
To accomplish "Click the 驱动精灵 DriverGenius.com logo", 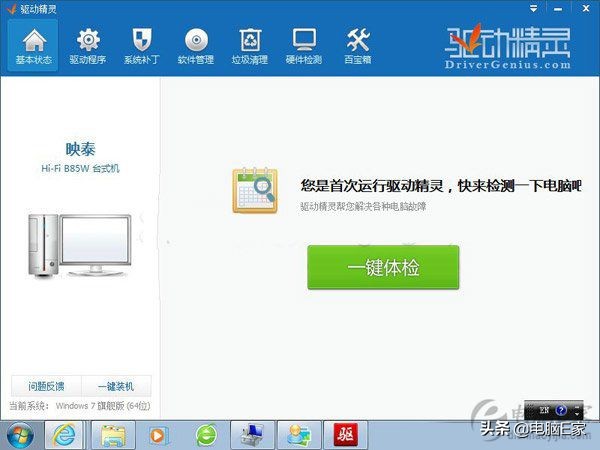I will pyautogui.click(x=508, y=47).
